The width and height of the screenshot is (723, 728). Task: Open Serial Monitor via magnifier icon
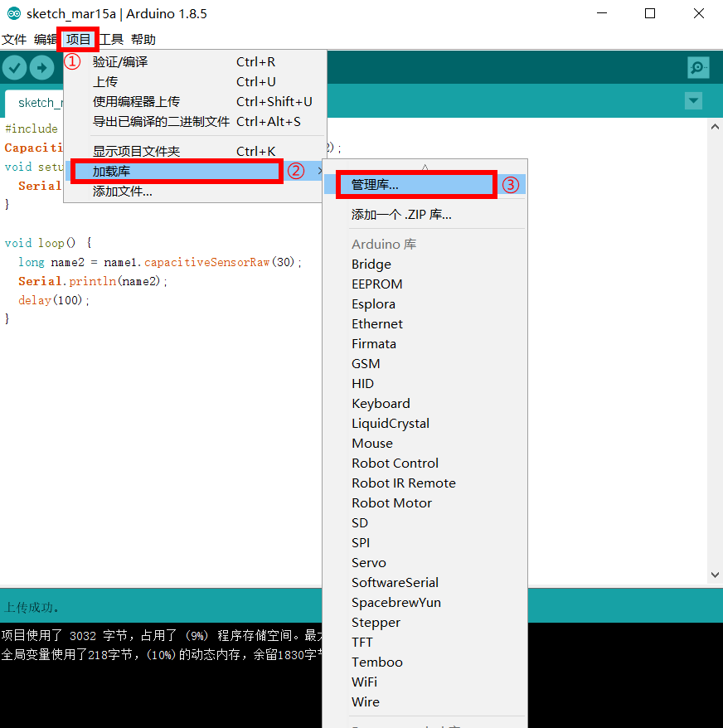697,67
